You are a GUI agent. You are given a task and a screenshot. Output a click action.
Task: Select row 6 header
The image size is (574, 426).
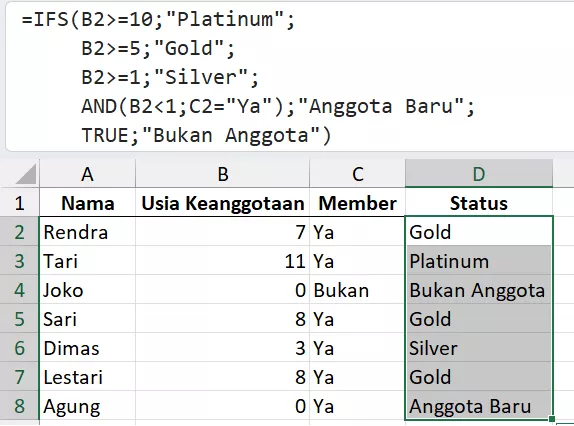pyautogui.click(x=19, y=348)
